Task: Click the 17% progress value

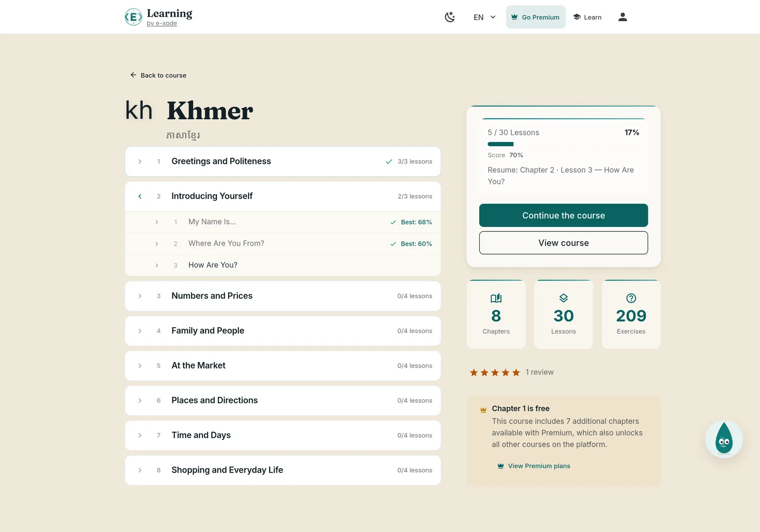Action: 632,133
